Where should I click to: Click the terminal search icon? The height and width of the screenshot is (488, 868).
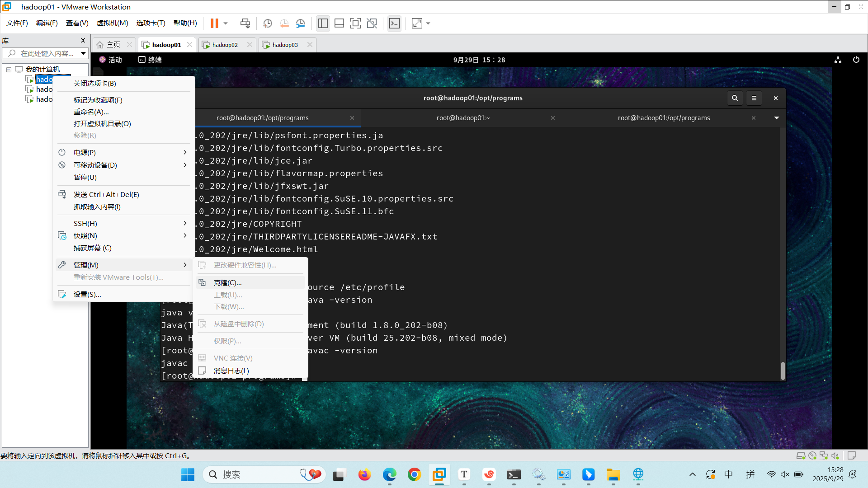[x=735, y=98]
